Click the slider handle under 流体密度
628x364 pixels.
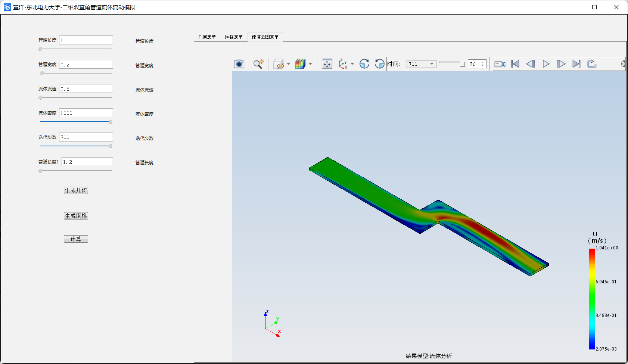pyautogui.click(x=111, y=122)
